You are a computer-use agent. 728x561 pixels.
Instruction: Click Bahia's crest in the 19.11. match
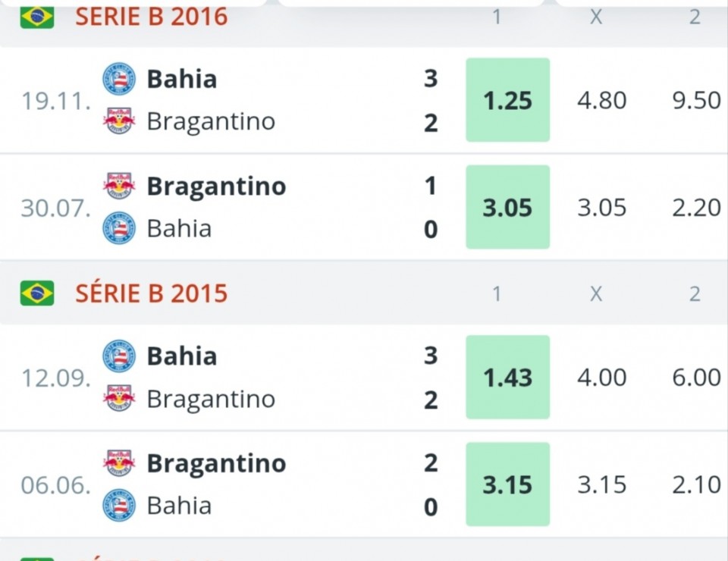click(119, 79)
